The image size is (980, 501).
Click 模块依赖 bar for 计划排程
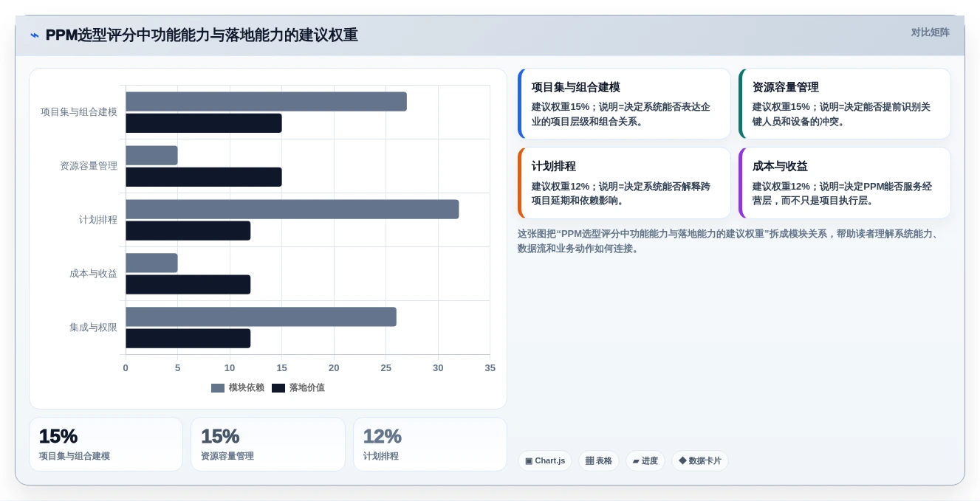pyautogui.click(x=292, y=210)
